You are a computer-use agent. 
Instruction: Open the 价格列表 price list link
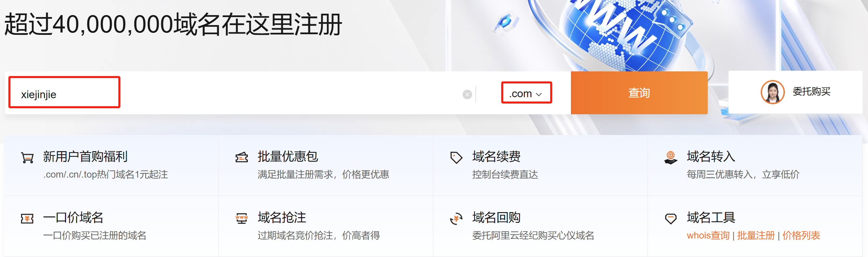801,236
